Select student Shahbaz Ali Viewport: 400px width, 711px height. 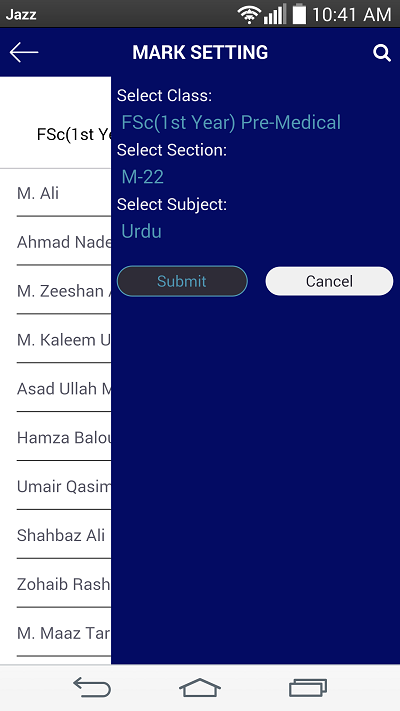(x=63, y=536)
